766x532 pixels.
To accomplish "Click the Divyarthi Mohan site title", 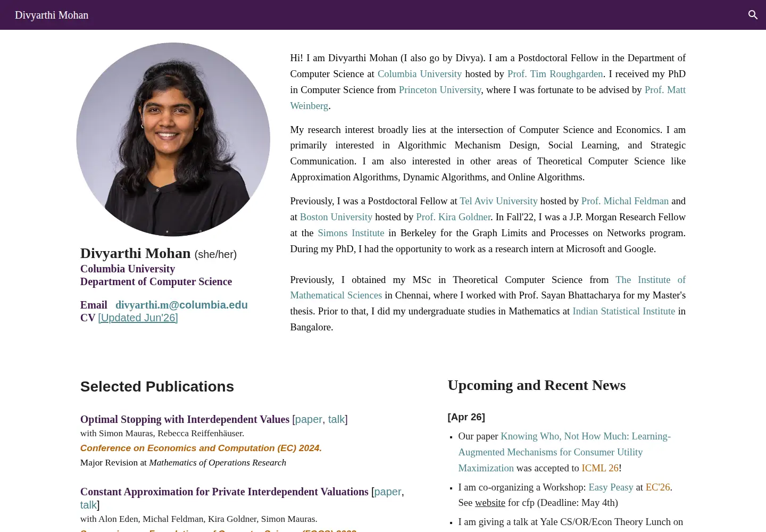I will 52,15.
